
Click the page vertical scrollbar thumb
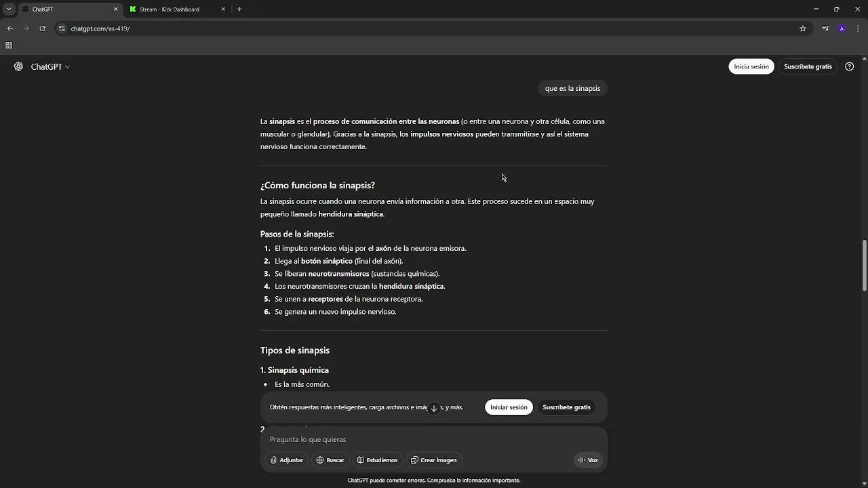(x=864, y=266)
